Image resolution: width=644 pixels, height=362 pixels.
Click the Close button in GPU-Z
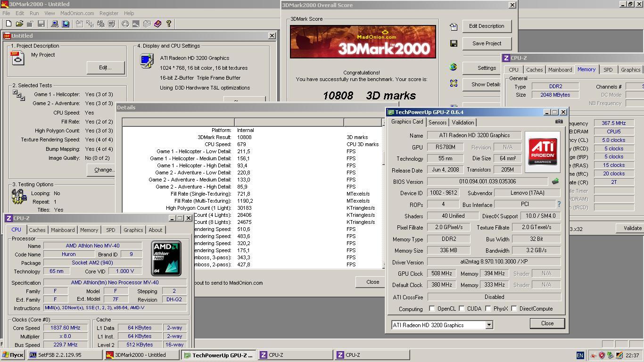547,323
